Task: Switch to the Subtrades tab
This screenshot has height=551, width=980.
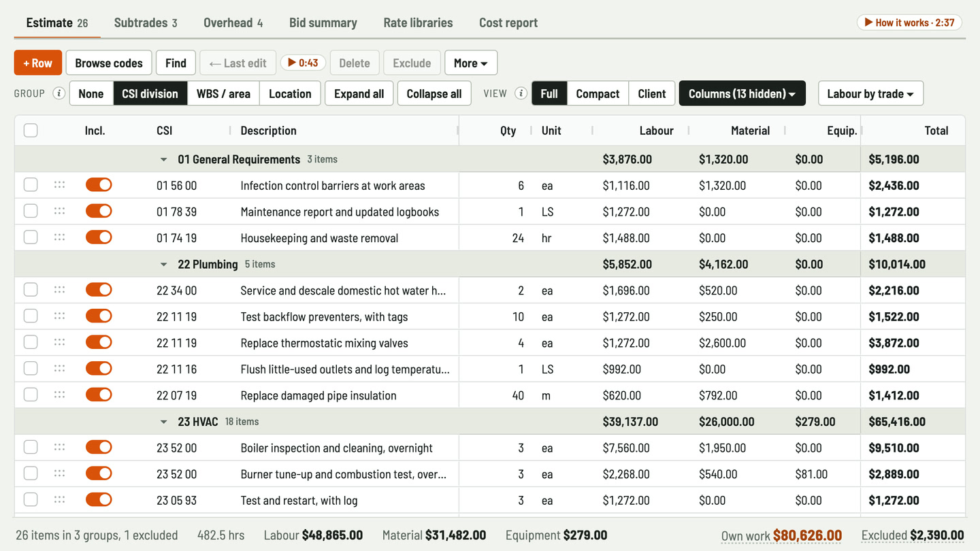Action: pyautogui.click(x=146, y=22)
